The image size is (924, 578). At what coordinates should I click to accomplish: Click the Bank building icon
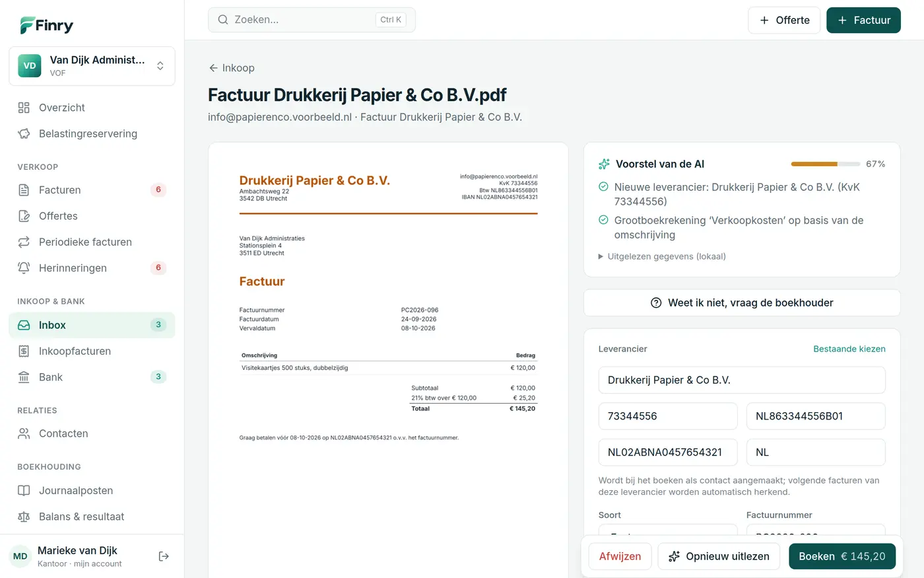24,377
